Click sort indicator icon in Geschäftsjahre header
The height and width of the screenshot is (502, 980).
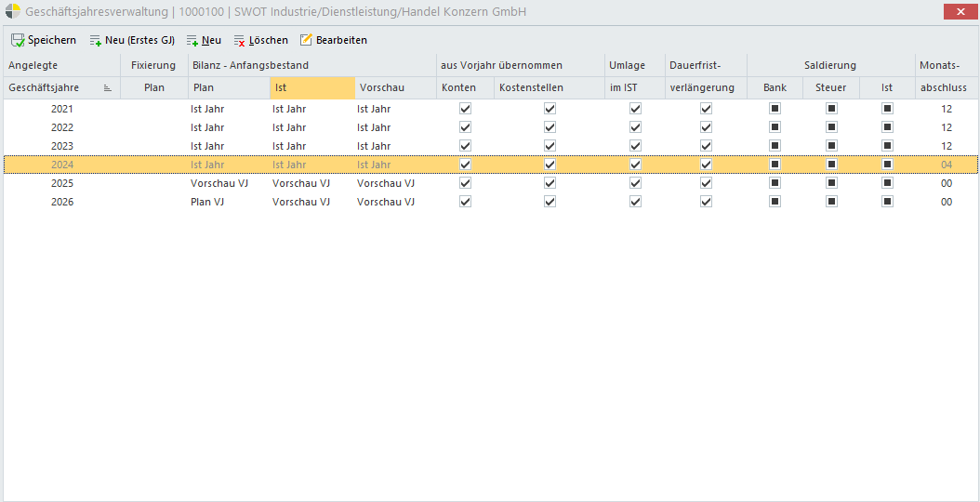[108, 88]
